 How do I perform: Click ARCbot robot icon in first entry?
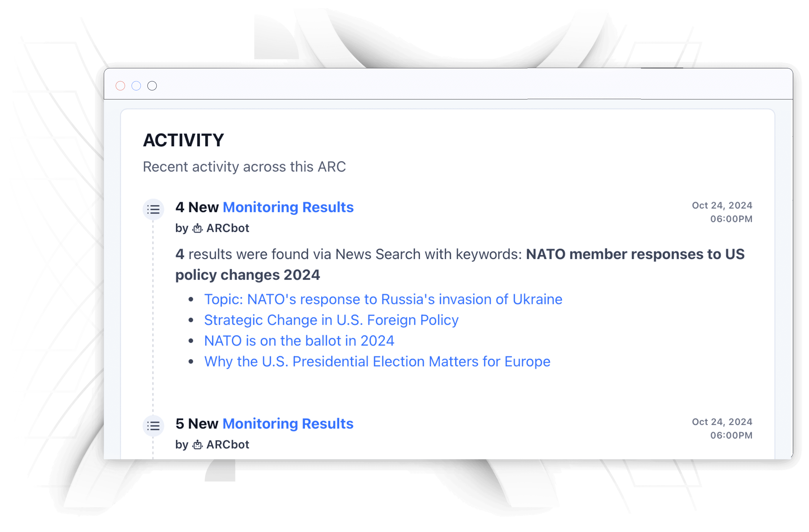click(198, 228)
